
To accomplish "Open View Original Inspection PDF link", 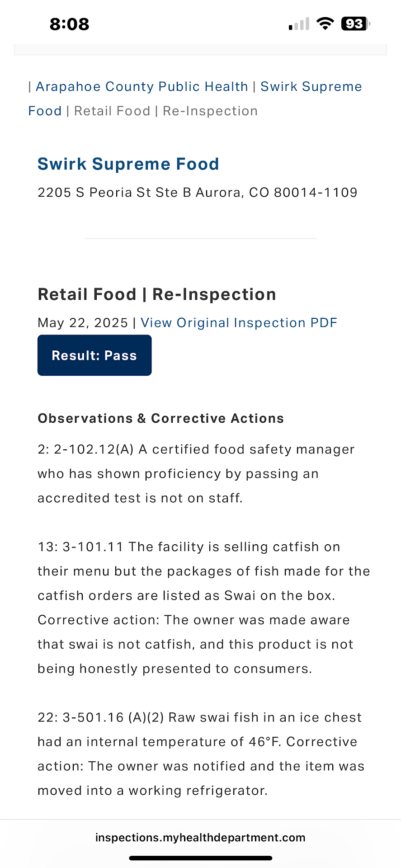I will 239,323.
